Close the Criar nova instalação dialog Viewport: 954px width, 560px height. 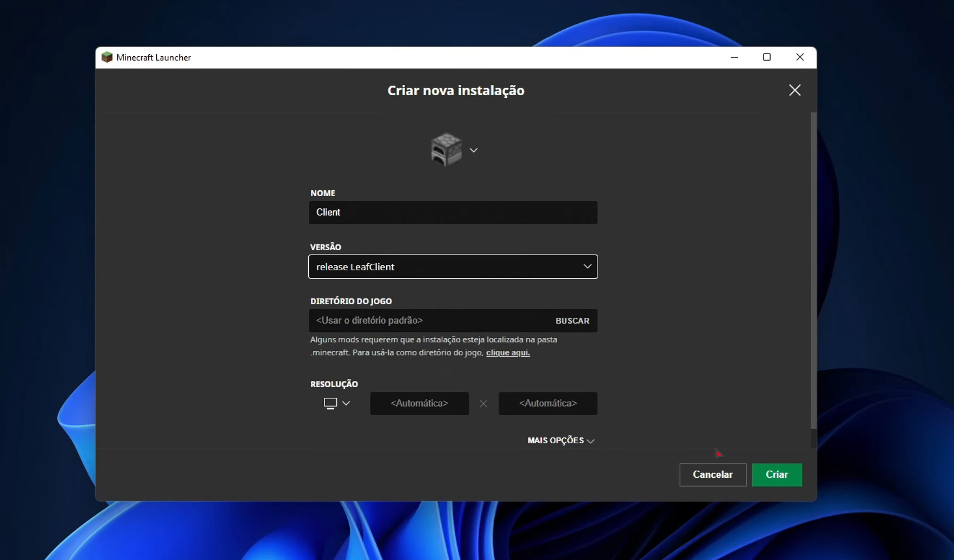point(794,90)
